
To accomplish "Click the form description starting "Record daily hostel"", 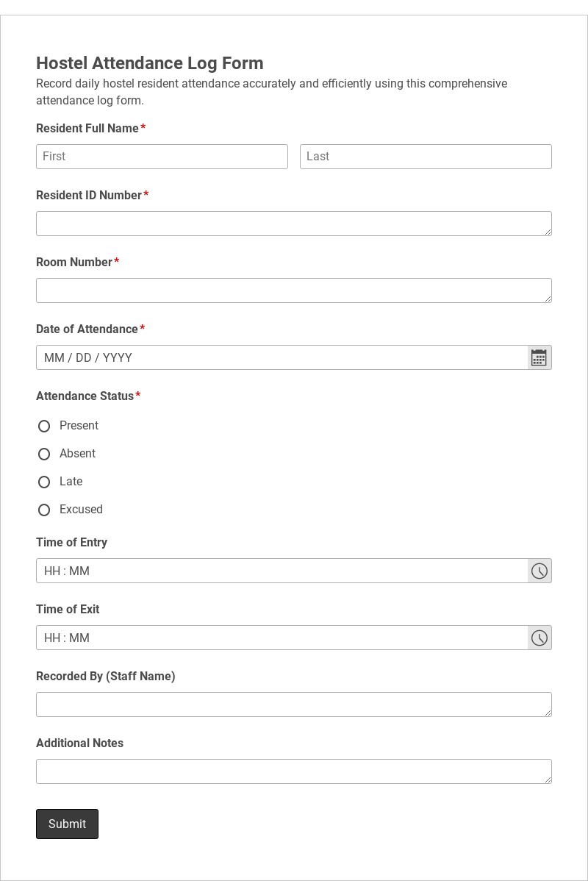I will 272,92.
